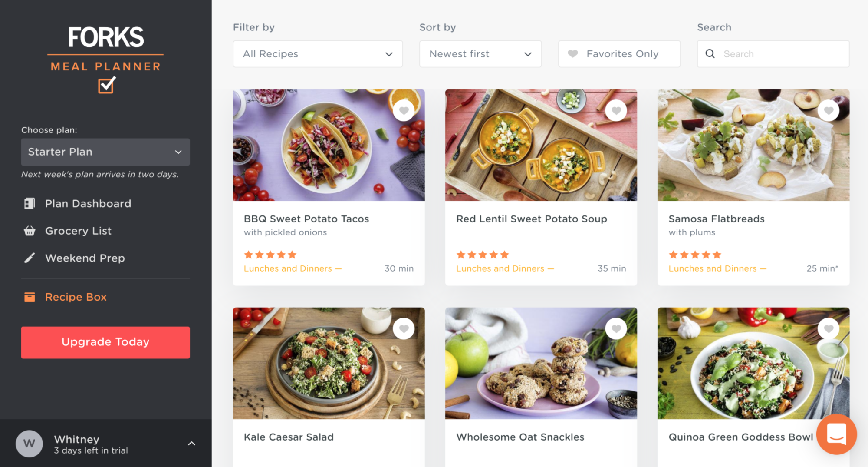Favorite the Samosa Flatbreads recipe
The image size is (868, 467).
pos(829,110)
